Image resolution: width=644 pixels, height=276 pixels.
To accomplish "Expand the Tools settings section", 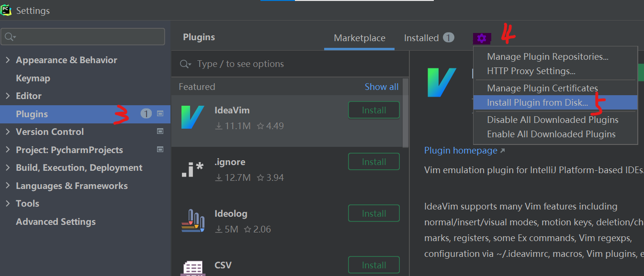I will pyautogui.click(x=8, y=203).
